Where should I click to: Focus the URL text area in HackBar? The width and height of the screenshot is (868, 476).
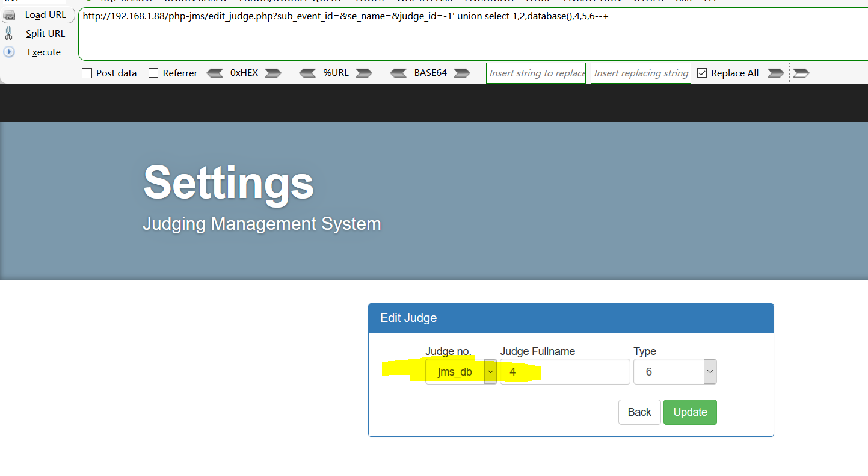[473, 34]
